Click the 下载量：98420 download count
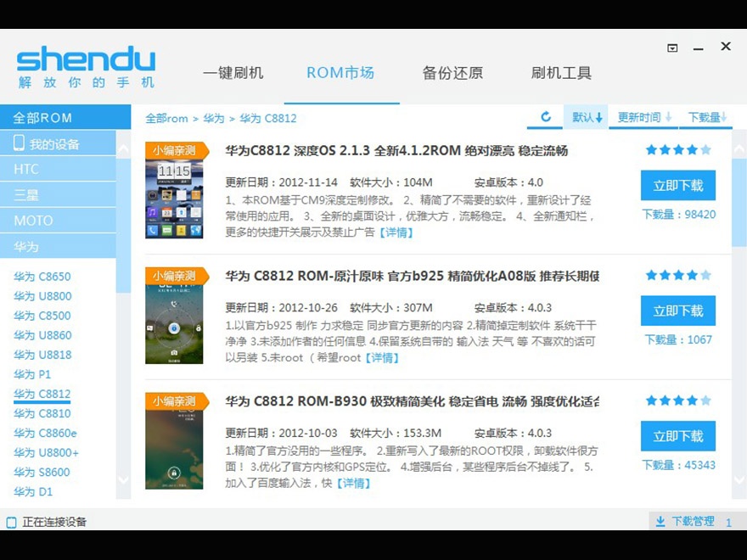Viewport: 747px width, 560px height. tap(678, 215)
